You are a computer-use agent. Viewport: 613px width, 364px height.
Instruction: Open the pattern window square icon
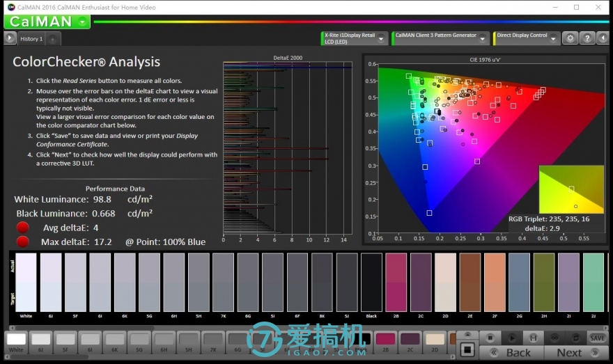(467, 349)
